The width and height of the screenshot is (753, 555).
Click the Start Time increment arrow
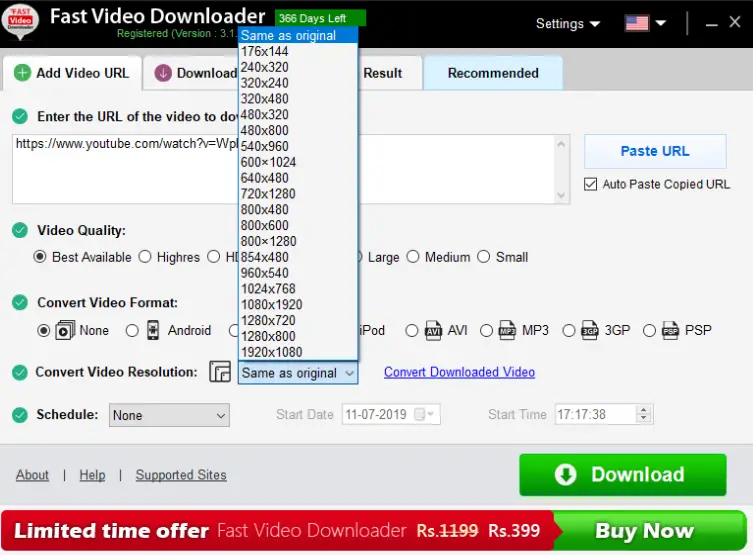644,410
